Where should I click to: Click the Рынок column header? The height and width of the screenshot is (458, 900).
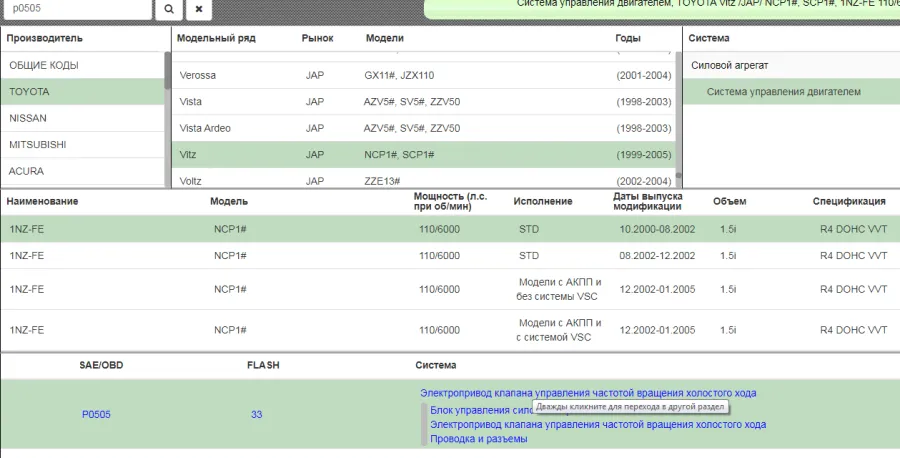[x=317, y=38]
